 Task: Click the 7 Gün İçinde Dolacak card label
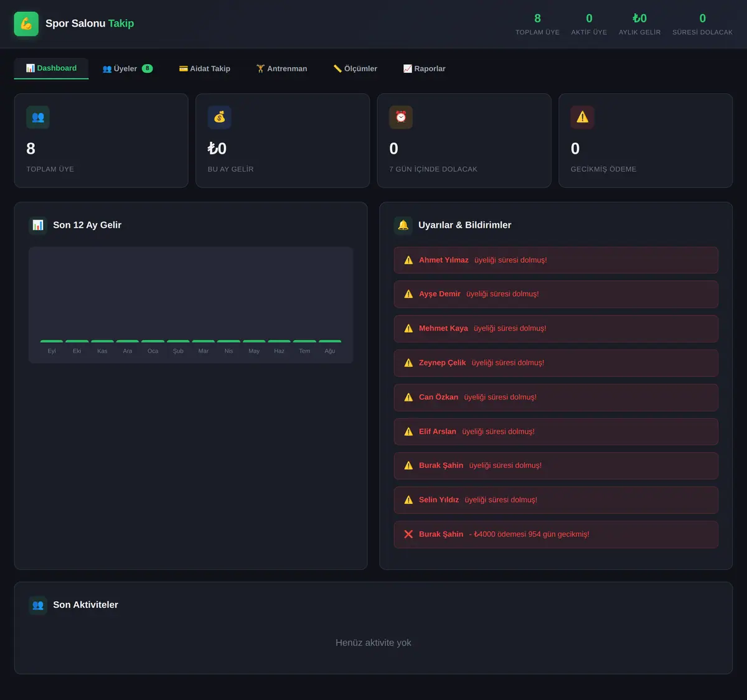pos(433,169)
